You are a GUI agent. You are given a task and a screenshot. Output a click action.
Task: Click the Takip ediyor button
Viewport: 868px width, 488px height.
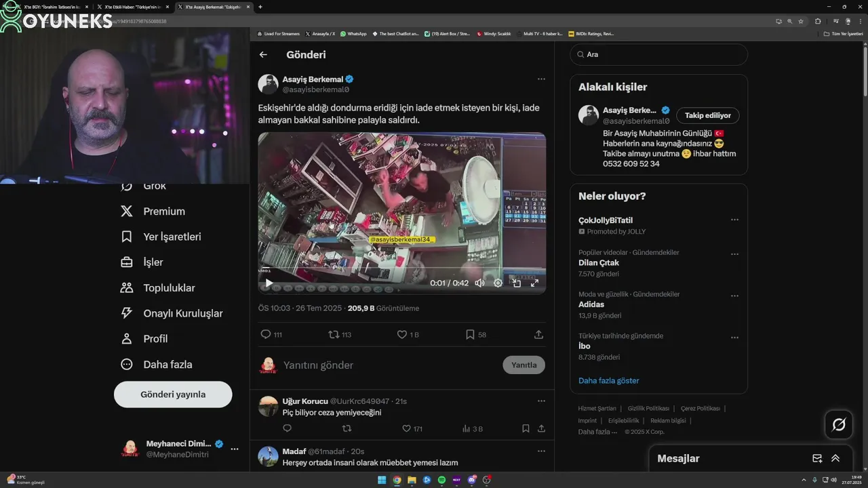(x=707, y=115)
